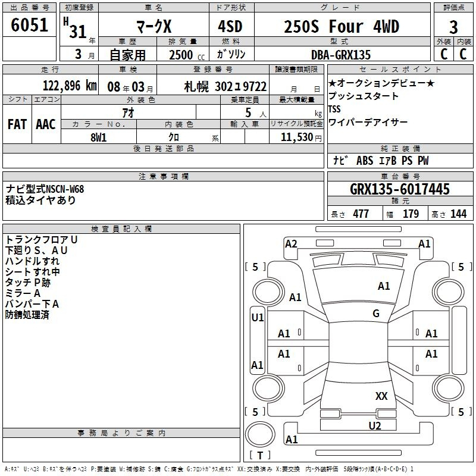This screenshot has height=476, width=476.
Task: Select the color number 8W1
Action: tap(99, 137)
